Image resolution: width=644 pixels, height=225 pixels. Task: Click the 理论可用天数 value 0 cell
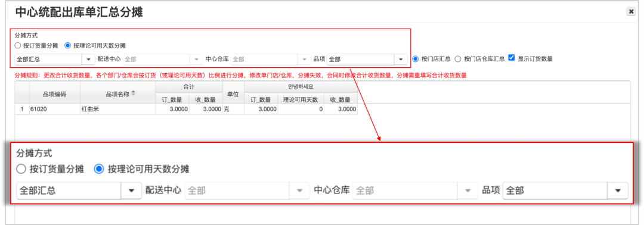(301, 109)
